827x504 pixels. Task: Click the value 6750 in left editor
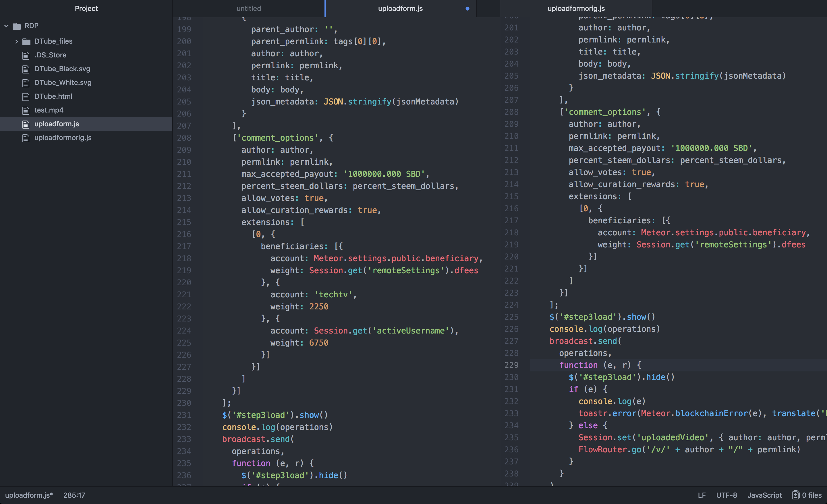pyautogui.click(x=318, y=343)
